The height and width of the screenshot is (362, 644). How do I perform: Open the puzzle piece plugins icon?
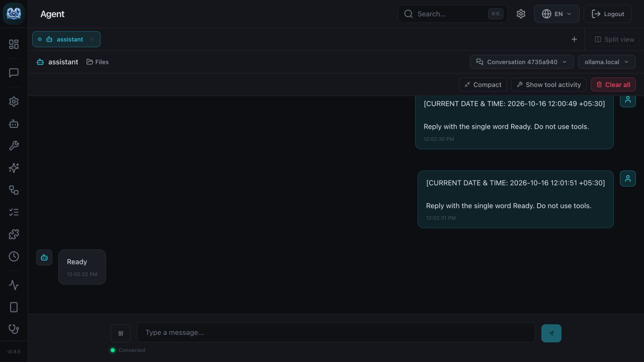coord(14,234)
